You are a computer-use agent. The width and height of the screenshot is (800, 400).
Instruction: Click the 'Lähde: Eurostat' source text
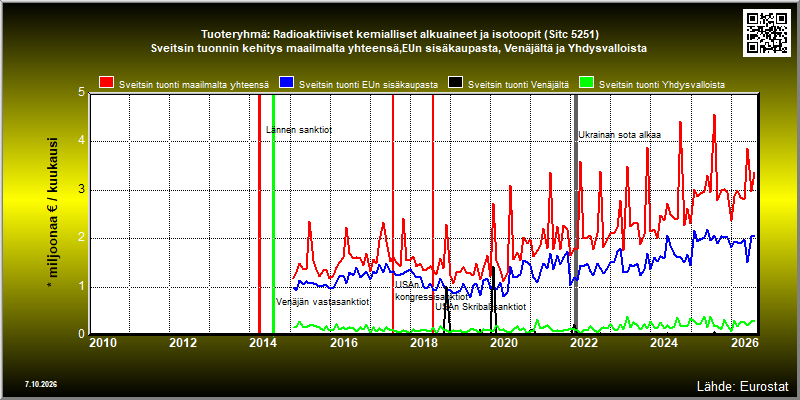click(x=742, y=385)
